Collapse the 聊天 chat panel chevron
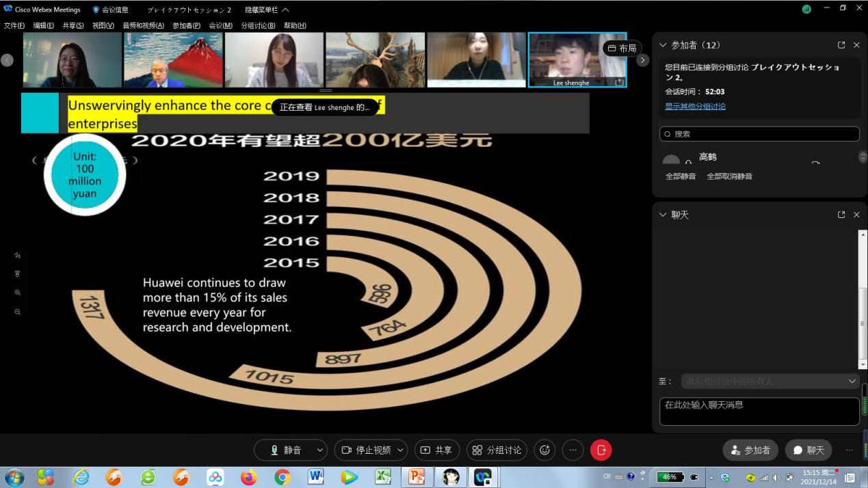This screenshot has width=868, height=488. (x=661, y=215)
